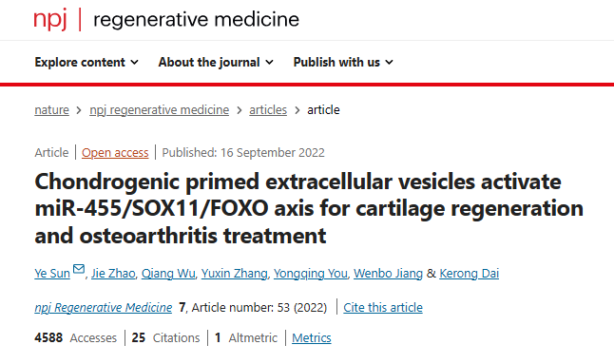Click the regenerative medicine journal title header
This screenshot has width=614, height=364.
196,20
